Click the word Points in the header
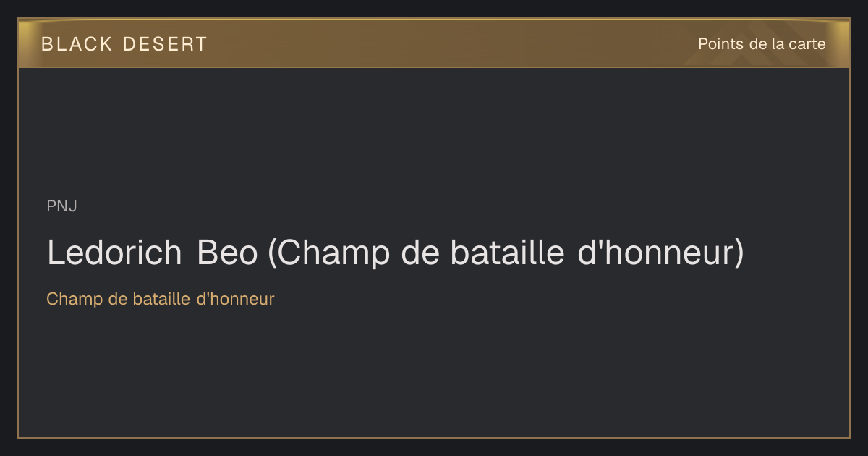The height and width of the screenshot is (456, 868). click(x=720, y=44)
